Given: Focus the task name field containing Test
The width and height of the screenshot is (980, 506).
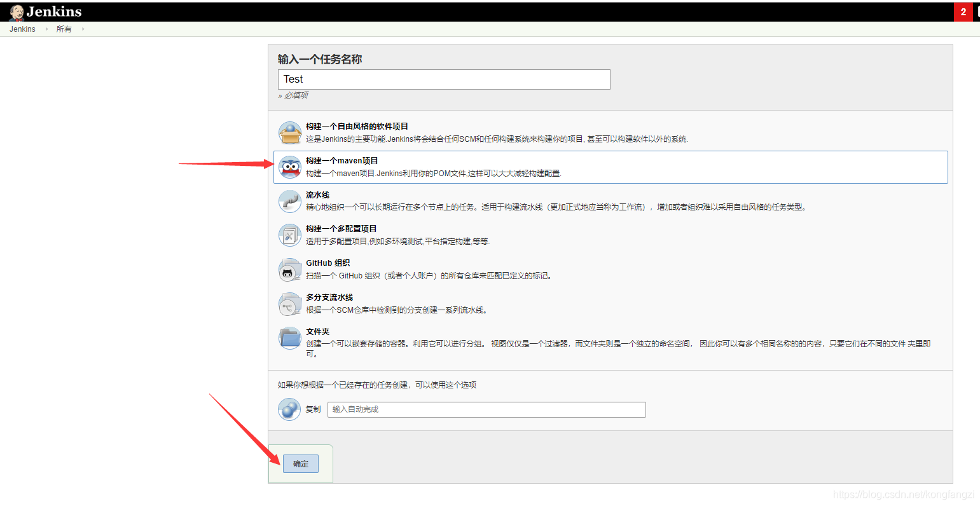Looking at the screenshot, I should tap(444, 79).
